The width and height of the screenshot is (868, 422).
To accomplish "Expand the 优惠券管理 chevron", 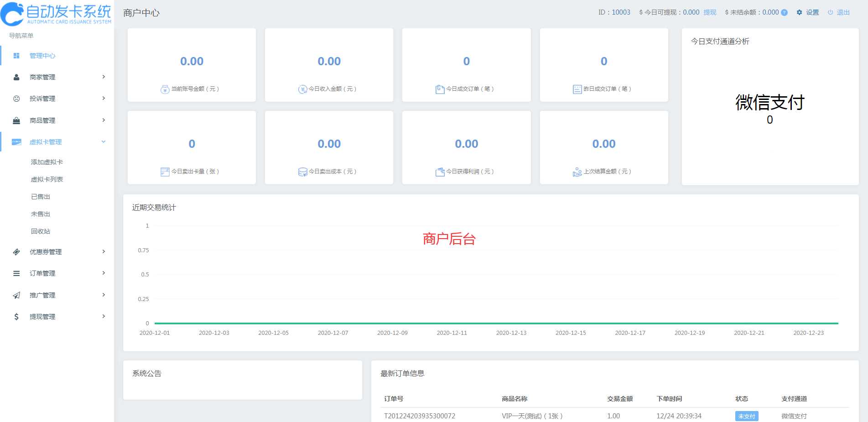I will (104, 251).
